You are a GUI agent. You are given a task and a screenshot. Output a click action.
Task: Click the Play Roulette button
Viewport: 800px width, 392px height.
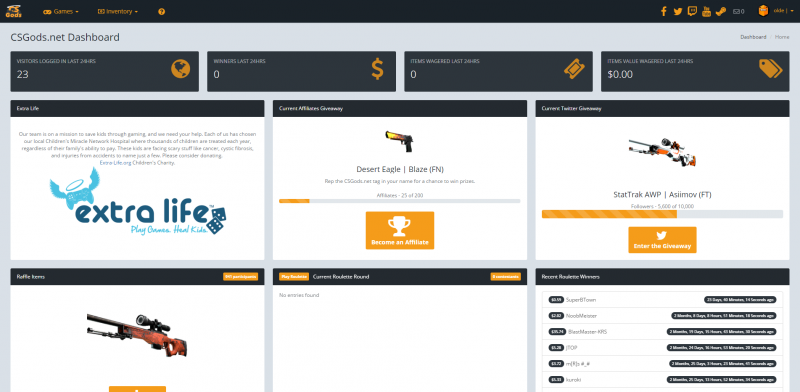[x=294, y=276]
